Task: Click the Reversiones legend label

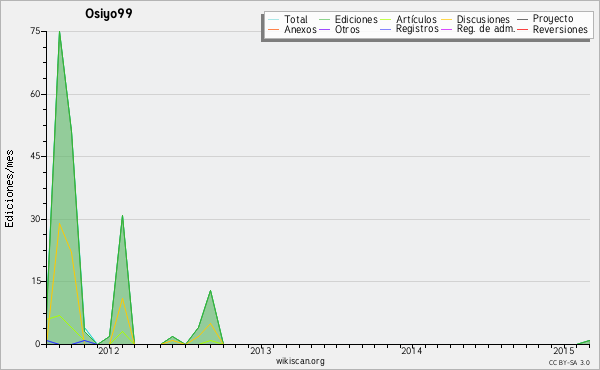Action: coord(560,29)
